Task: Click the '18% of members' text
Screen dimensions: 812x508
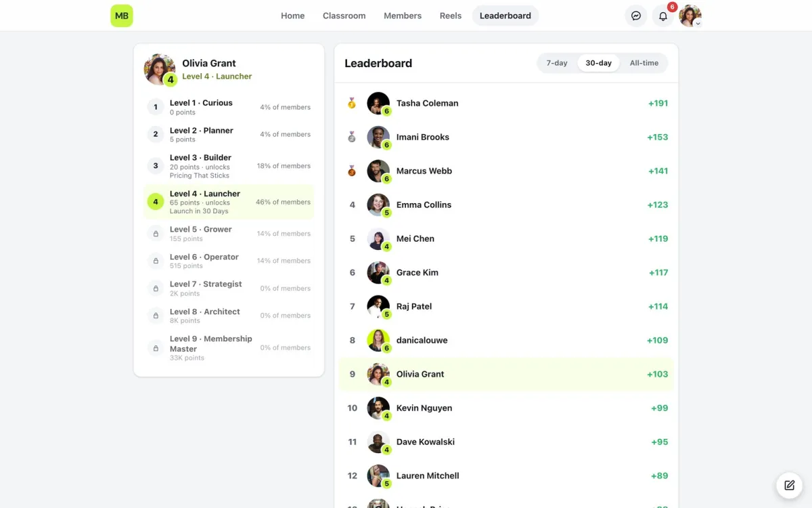Action: pyautogui.click(x=284, y=166)
